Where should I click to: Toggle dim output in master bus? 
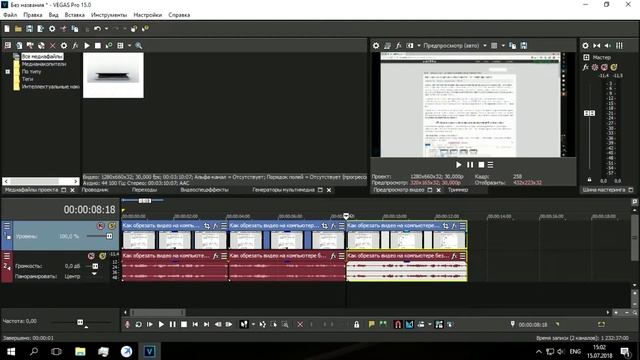(x=608, y=46)
